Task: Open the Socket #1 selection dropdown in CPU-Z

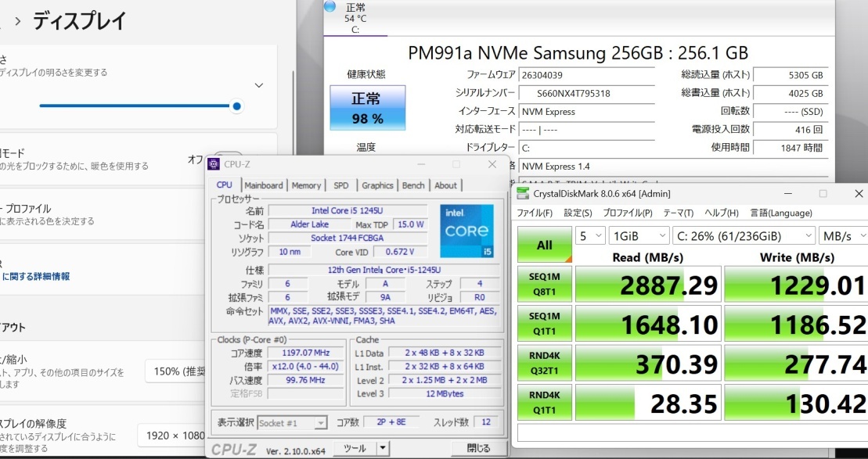Action: tap(292, 423)
